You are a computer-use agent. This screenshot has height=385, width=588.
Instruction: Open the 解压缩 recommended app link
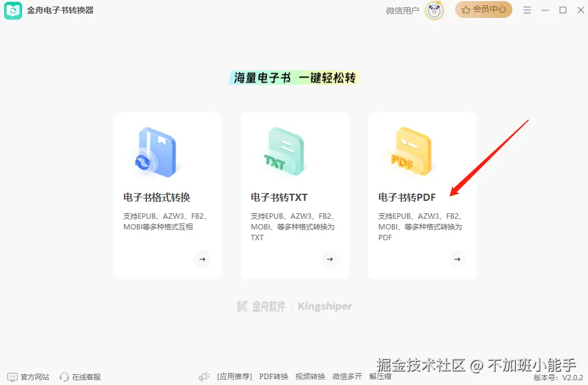pos(380,377)
